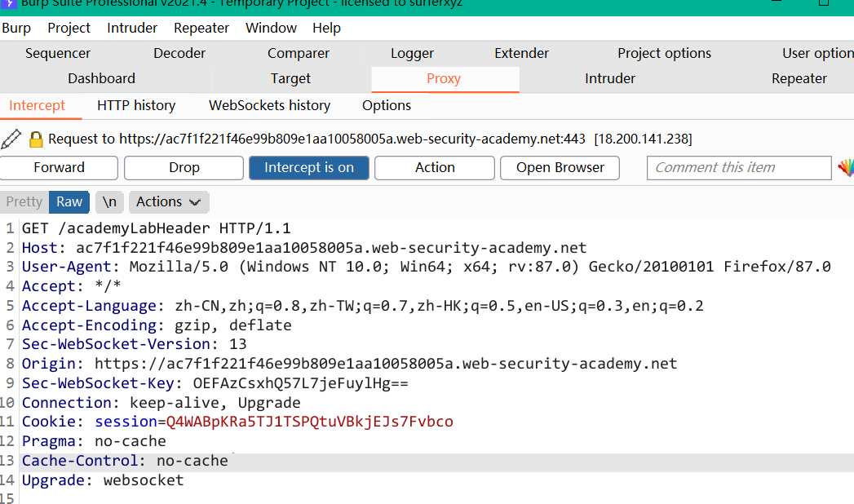Toggle the 'Intercept is on' button
The image size is (854, 504).
[309, 168]
